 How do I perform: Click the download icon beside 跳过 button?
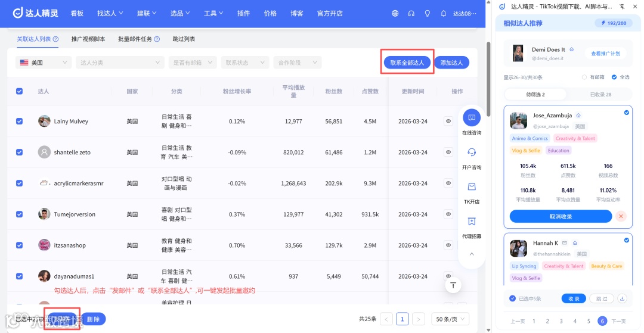(622, 298)
